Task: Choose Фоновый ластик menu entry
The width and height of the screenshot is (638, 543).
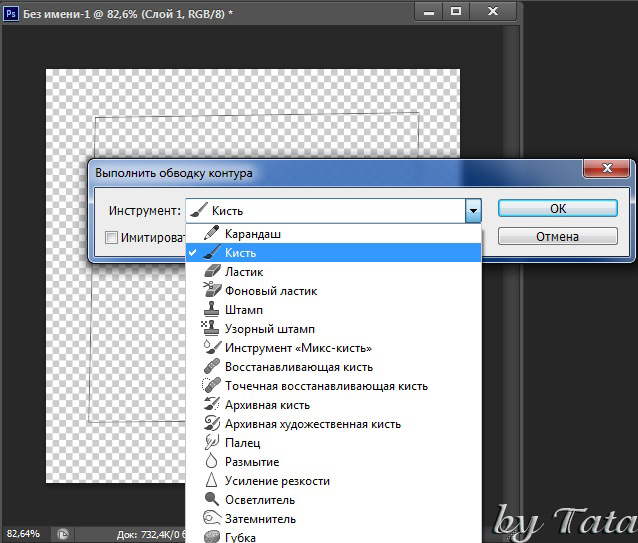Action: click(333, 290)
